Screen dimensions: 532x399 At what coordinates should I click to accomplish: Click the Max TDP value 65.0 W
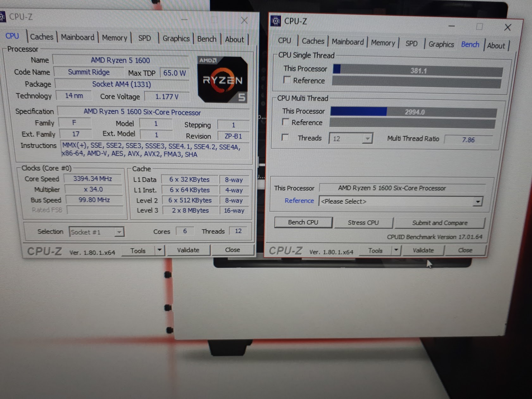(x=175, y=73)
